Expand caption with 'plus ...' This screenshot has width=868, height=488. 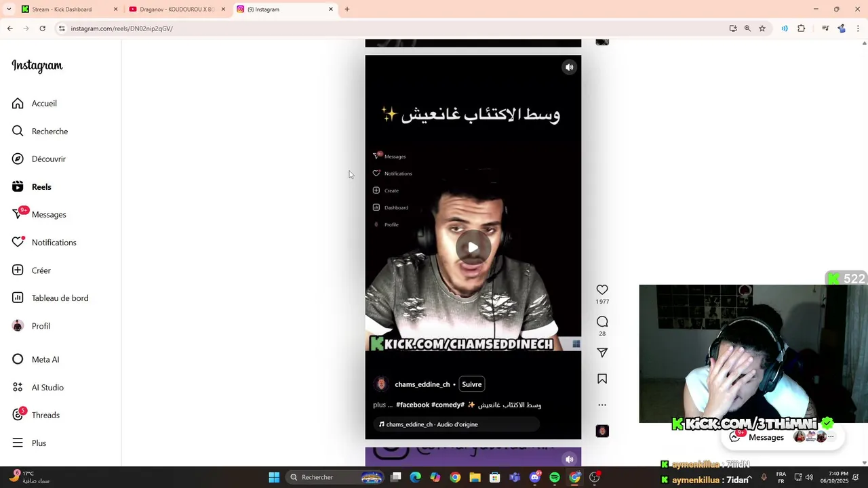(x=382, y=405)
